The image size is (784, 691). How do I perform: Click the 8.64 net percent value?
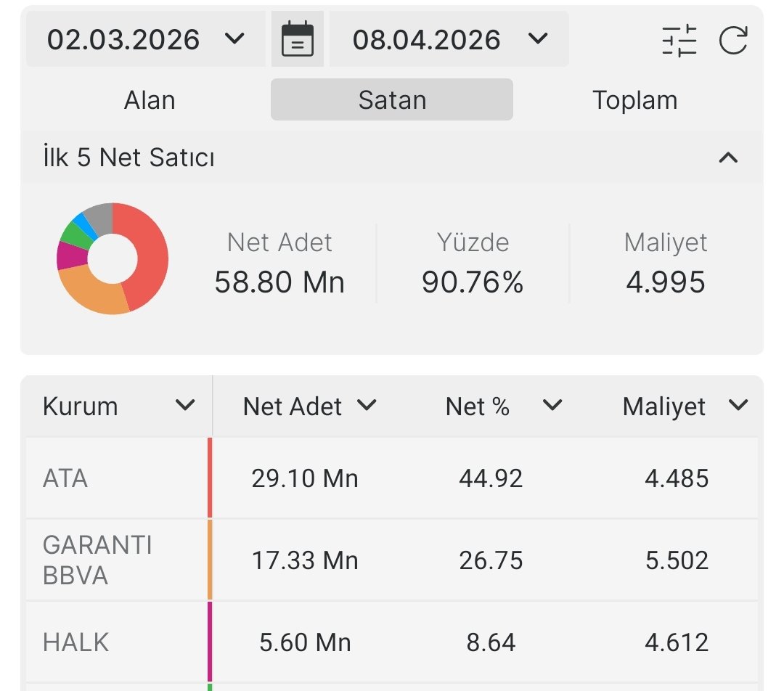(491, 642)
